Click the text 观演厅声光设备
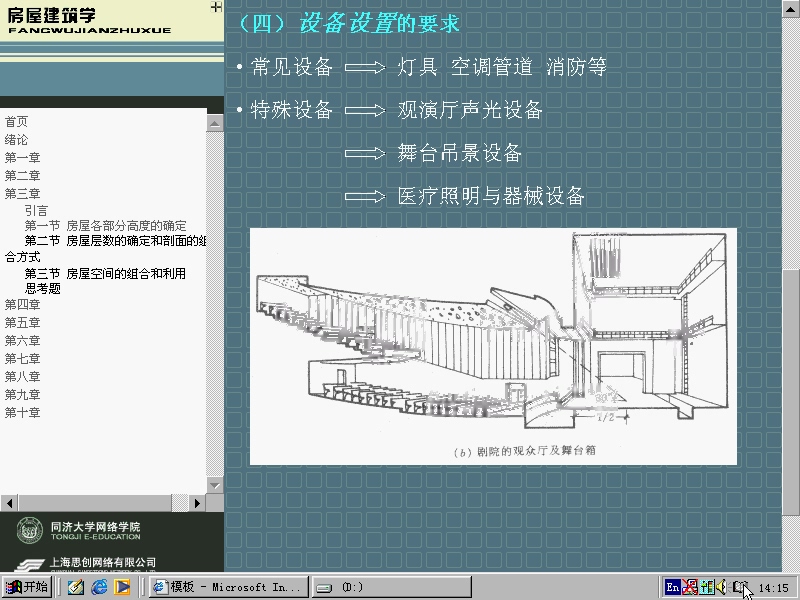The width and height of the screenshot is (800, 600). (470, 110)
